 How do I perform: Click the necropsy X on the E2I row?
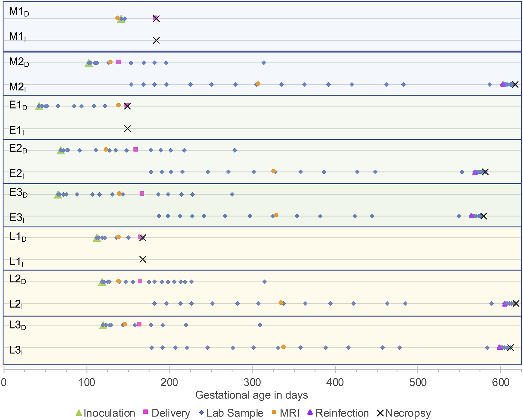tap(485, 172)
